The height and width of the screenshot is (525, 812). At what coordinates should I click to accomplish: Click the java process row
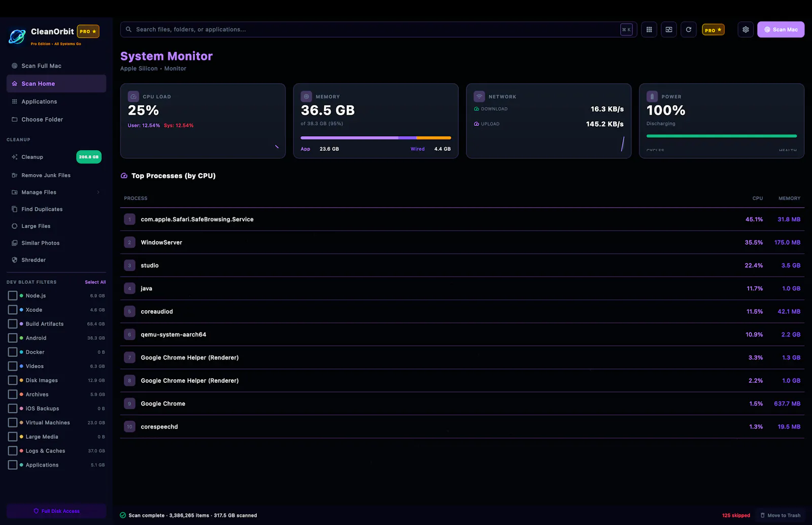462,288
